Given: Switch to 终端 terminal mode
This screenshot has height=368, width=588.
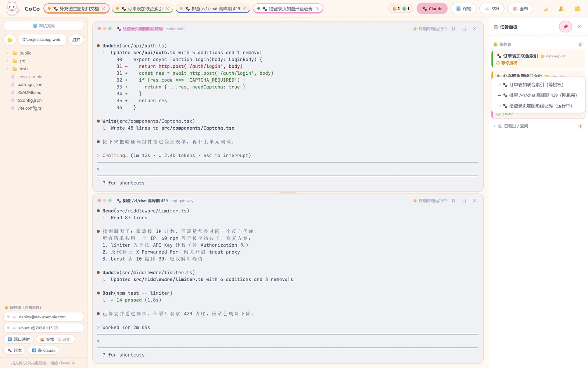Looking at the screenshot, I should point(463,8).
